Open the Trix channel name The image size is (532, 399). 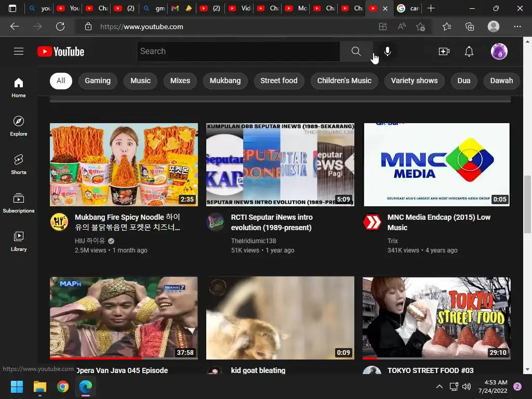click(x=393, y=241)
